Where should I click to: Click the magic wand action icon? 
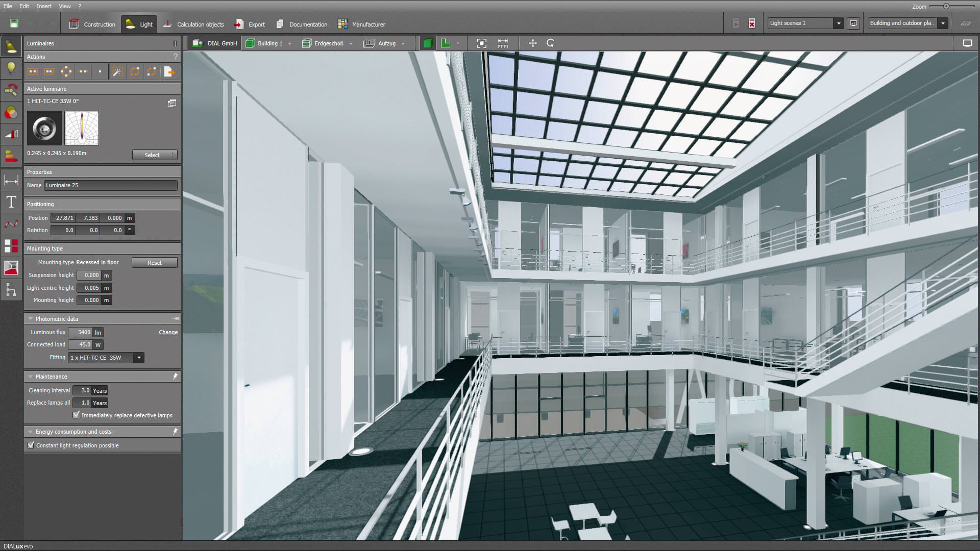(117, 71)
